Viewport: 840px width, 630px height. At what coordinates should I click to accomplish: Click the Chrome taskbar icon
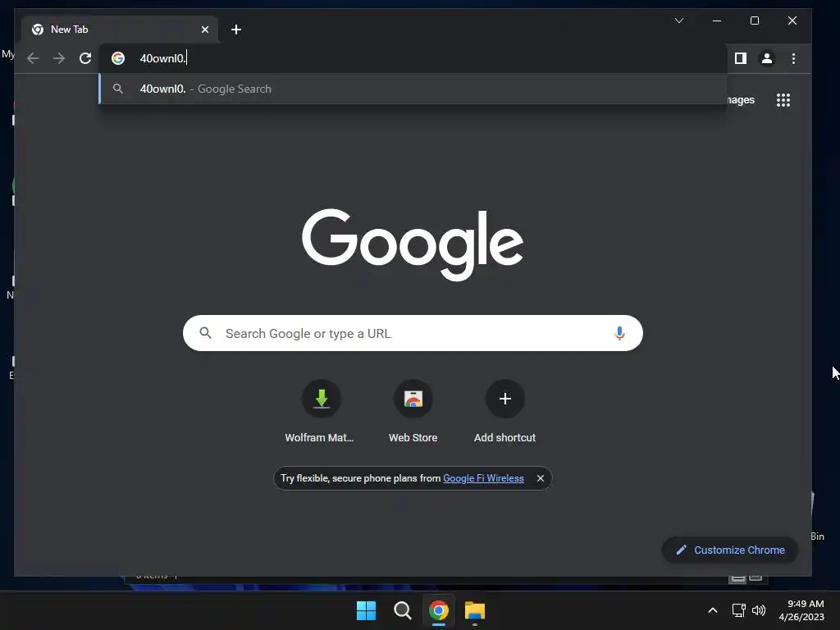pyautogui.click(x=439, y=610)
